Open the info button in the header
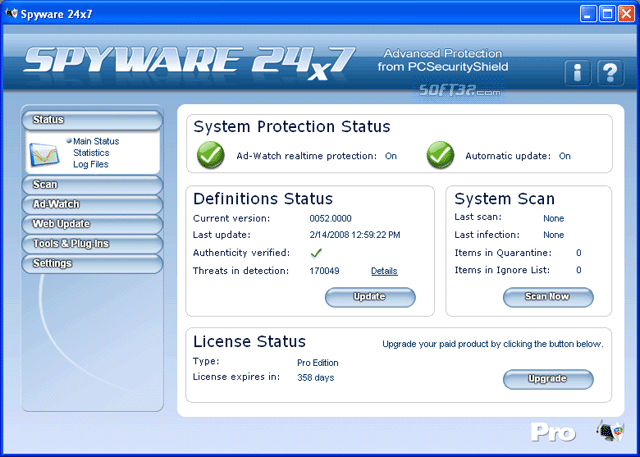Image resolution: width=640 pixels, height=457 pixels. point(577,73)
